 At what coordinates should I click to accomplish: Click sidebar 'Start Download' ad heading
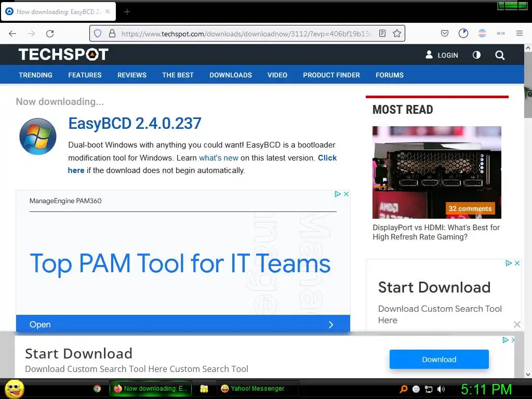pos(434,287)
